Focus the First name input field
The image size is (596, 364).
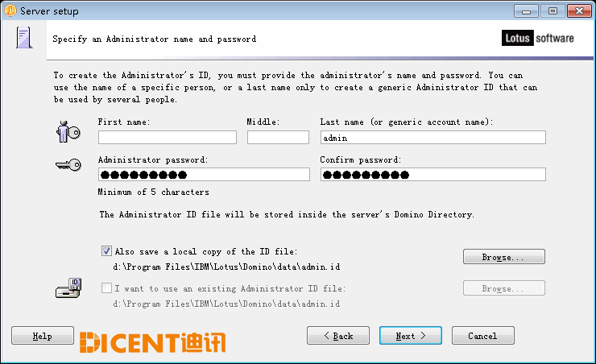coord(168,137)
